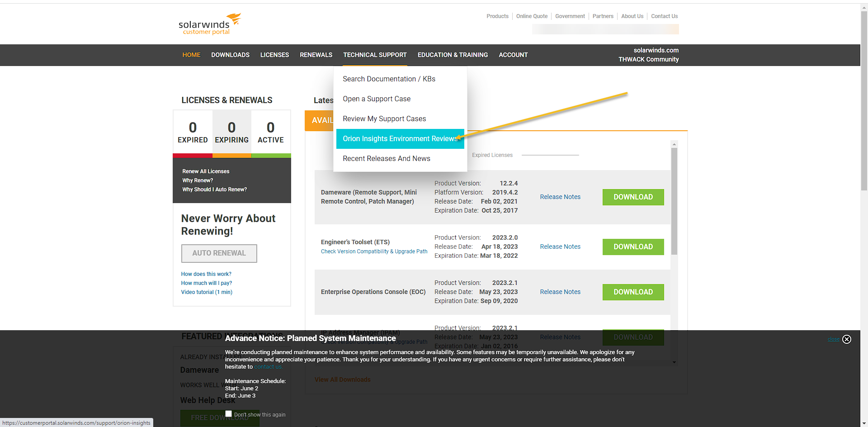
Task: Click the page scrollbar down arrow
Action: click(x=864, y=423)
